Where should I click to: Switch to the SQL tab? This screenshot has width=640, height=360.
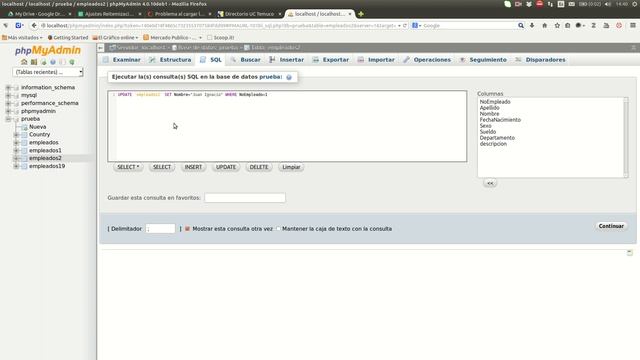pos(211,60)
